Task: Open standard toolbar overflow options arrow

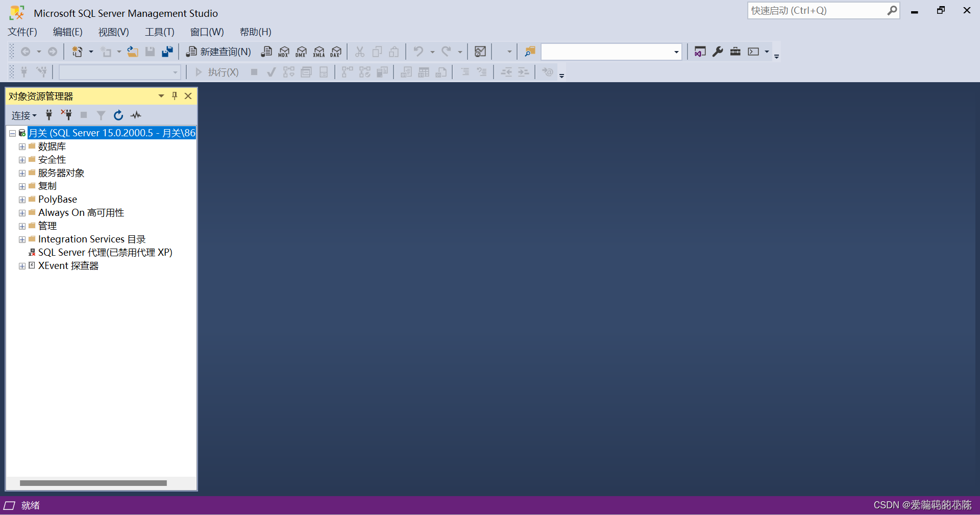Action: point(776,56)
